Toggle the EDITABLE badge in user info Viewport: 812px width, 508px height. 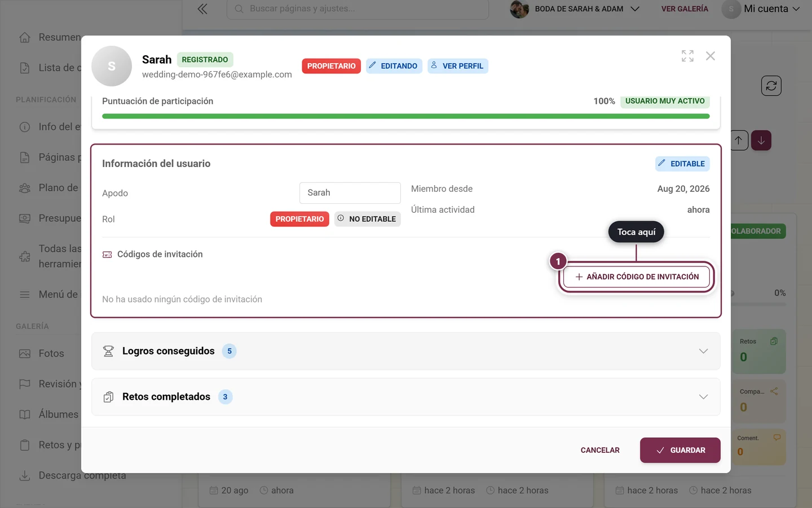[682, 164]
